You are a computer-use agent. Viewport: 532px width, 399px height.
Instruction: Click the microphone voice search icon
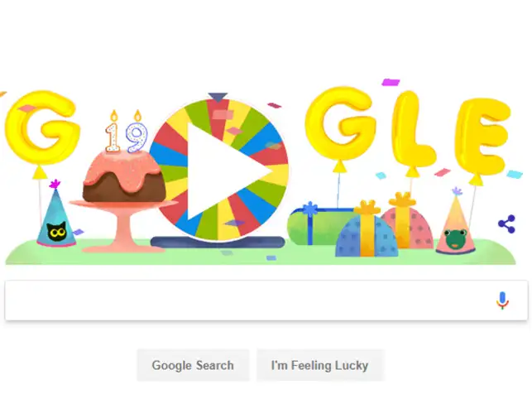(502, 300)
